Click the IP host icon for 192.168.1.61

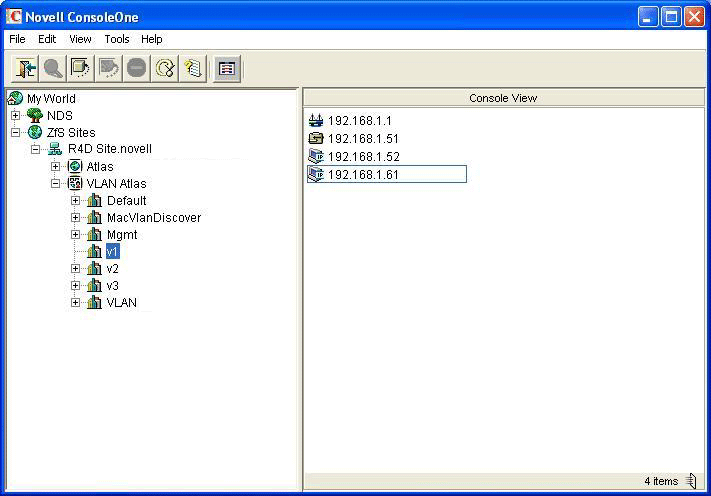[316, 174]
